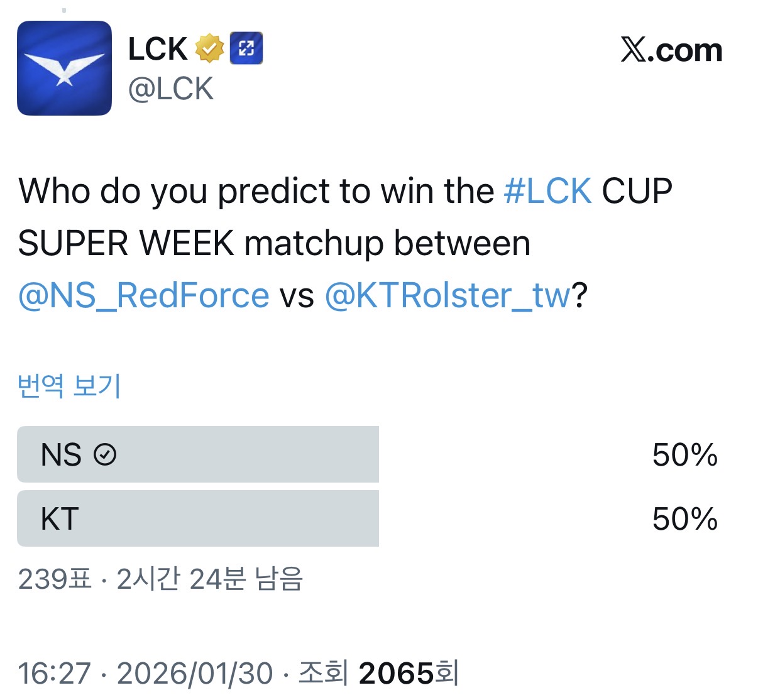Image resolution: width=758 pixels, height=700 pixels.
Task: Click the 2시간 24분 남음 remaining time
Action: tap(210, 579)
